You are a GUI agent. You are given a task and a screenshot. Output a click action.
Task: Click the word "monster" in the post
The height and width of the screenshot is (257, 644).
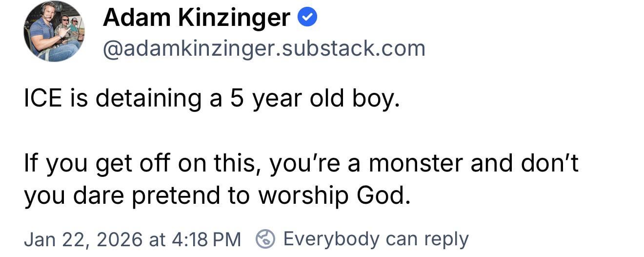pos(415,164)
